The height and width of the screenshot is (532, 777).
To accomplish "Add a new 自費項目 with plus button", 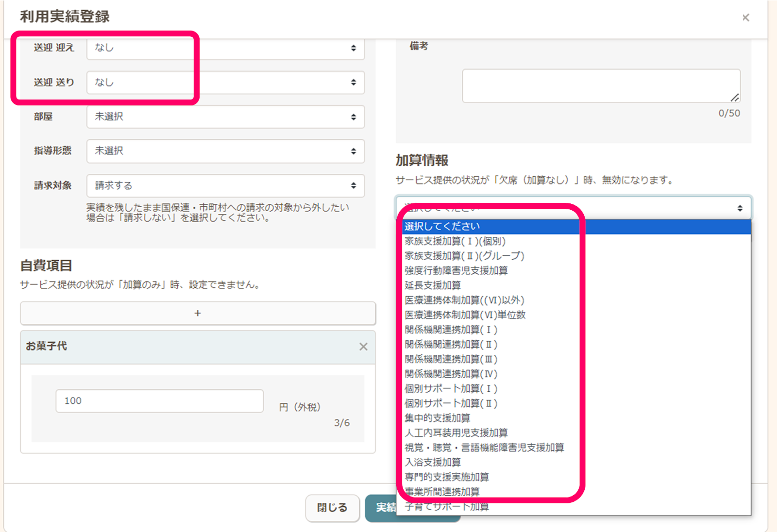I will pyautogui.click(x=198, y=314).
